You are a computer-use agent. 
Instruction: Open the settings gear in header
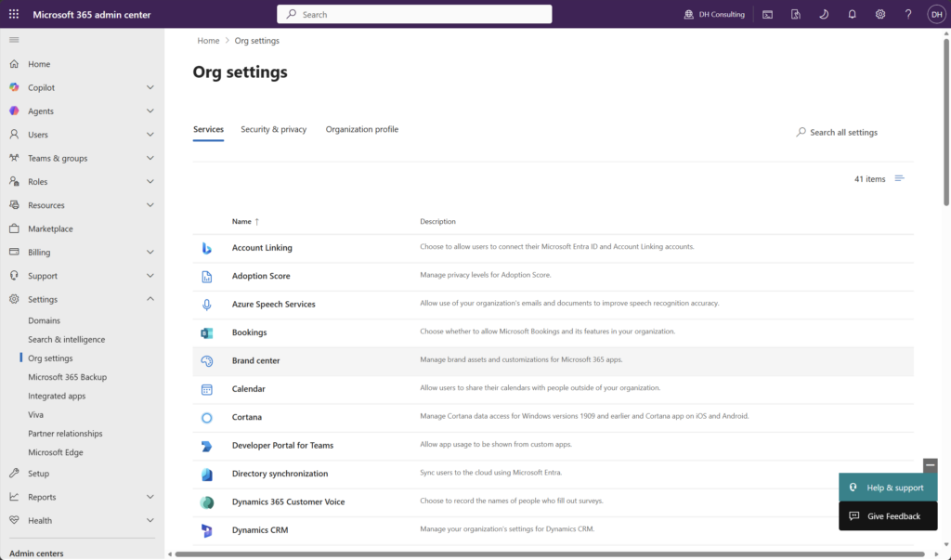880,14
